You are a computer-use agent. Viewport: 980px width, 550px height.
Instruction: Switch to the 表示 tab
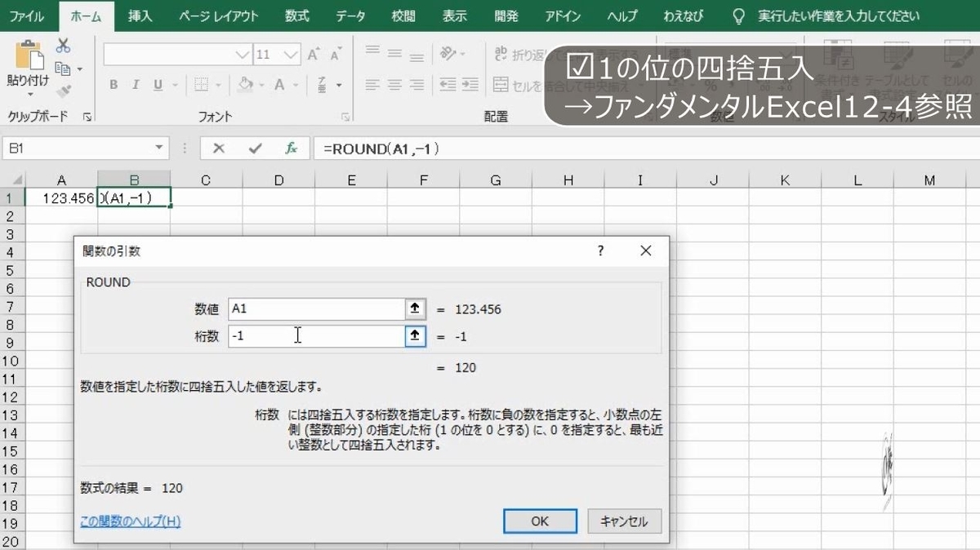point(454,16)
